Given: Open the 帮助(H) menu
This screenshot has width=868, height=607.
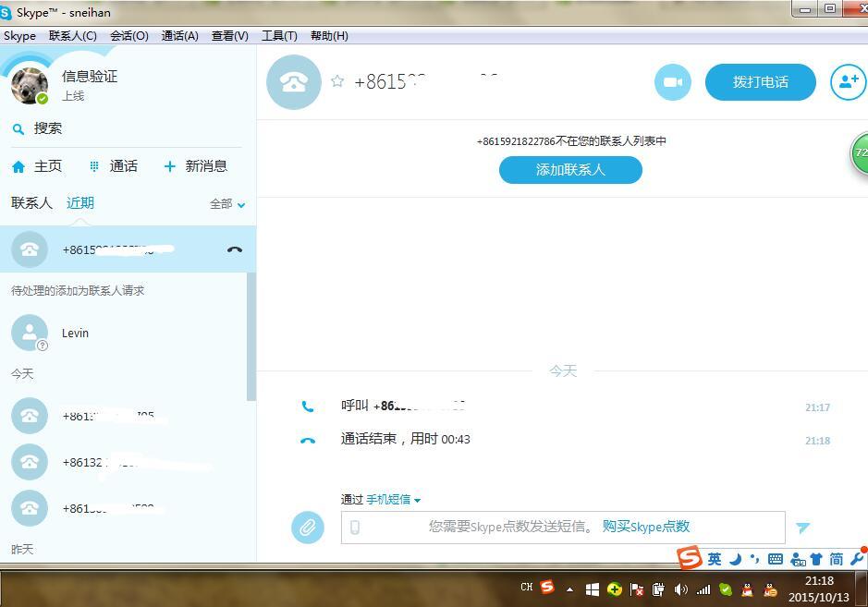Looking at the screenshot, I should click(329, 36).
